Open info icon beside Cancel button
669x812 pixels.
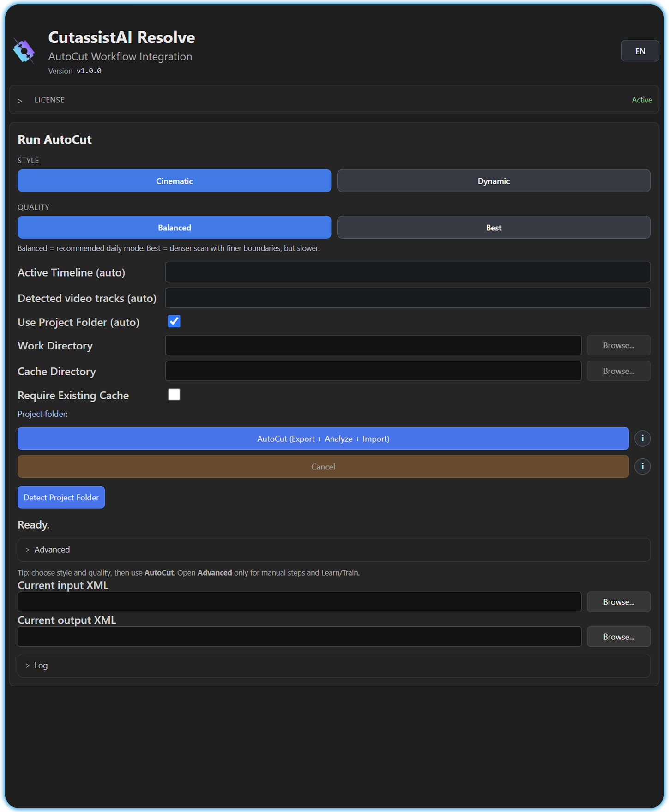point(642,467)
